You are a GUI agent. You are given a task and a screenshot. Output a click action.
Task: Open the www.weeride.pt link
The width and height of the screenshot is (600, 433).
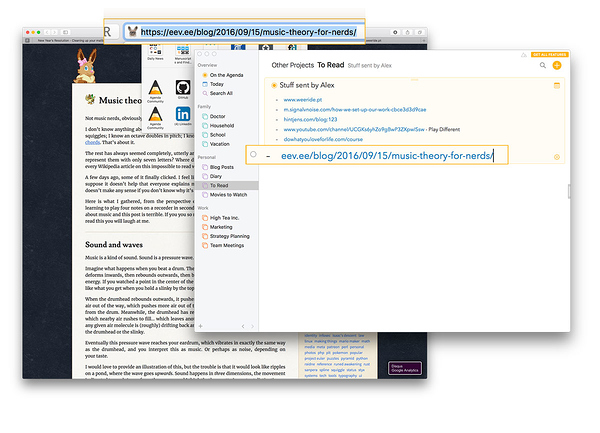coord(303,100)
